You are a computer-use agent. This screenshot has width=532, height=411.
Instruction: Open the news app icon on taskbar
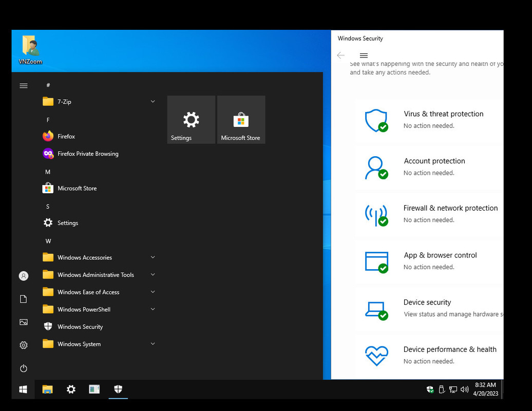coord(94,389)
